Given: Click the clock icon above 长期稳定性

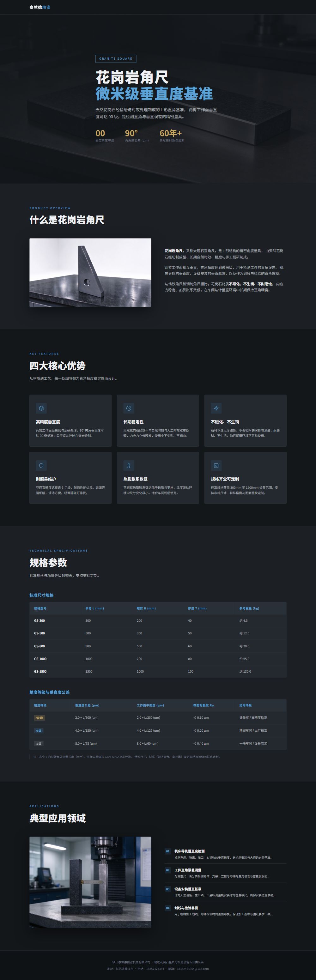Looking at the screenshot, I should click(129, 408).
